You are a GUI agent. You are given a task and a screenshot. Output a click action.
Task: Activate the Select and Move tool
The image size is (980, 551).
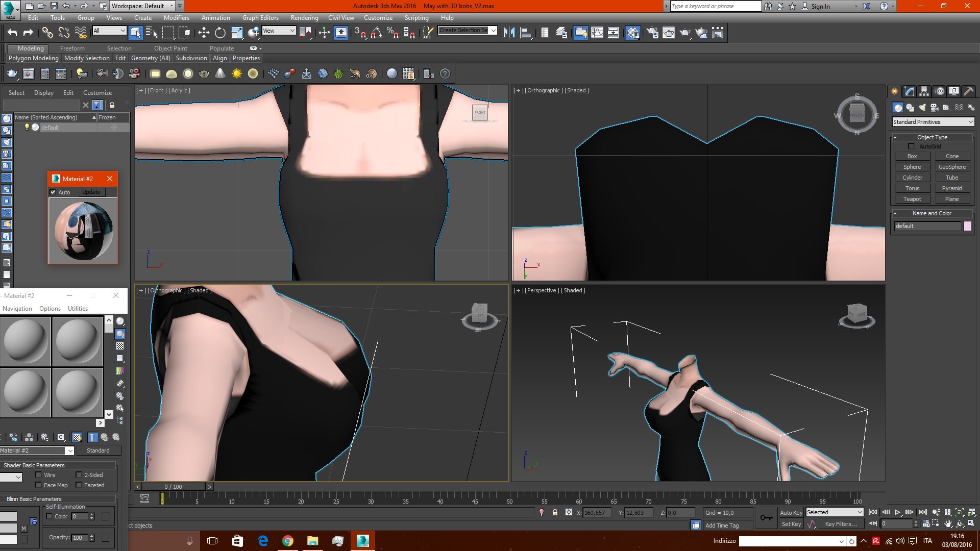tap(204, 33)
